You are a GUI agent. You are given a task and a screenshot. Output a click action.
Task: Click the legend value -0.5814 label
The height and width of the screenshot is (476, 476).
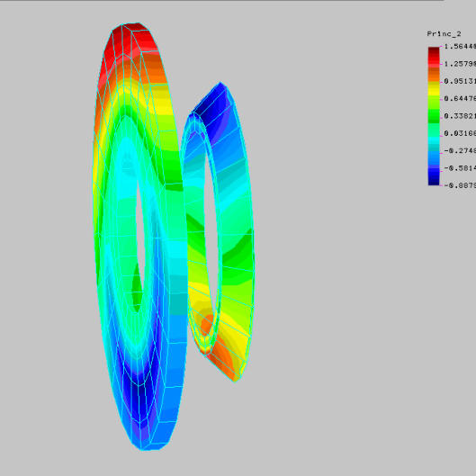[460, 168]
